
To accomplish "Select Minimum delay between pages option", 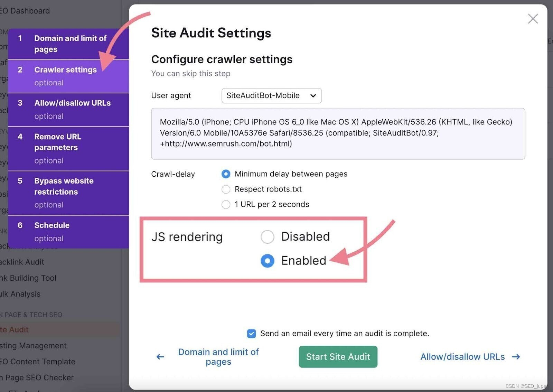I will (226, 174).
